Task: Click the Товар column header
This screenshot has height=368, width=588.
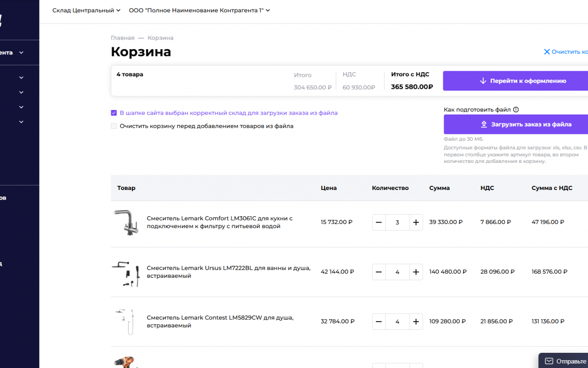Action: coord(126,188)
